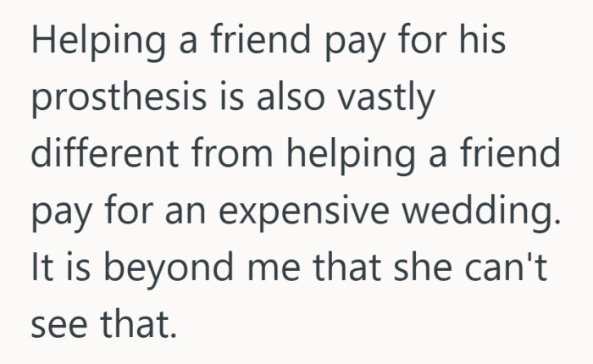
Task: Click the capitalized word "Helping"
Action: (98, 42)
